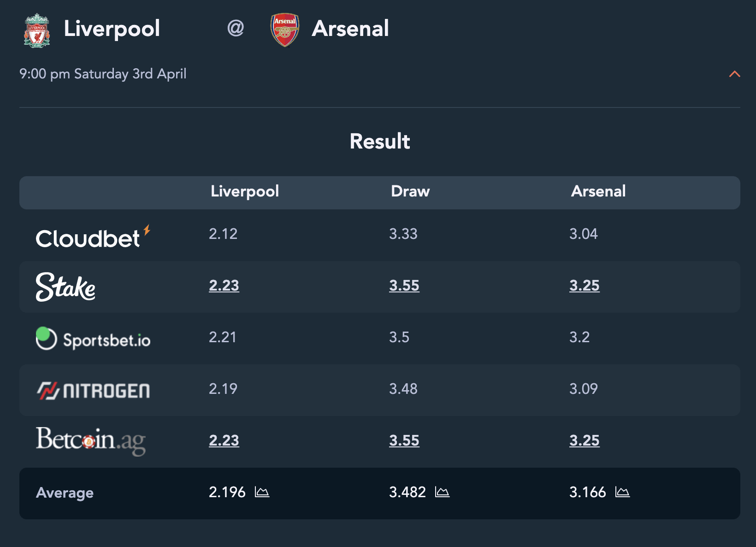Image resolution: width=756 pixels, height=547 pixels.
Task: Select Stake's Arsenal odds 3.25
Action: coord(585,285)
